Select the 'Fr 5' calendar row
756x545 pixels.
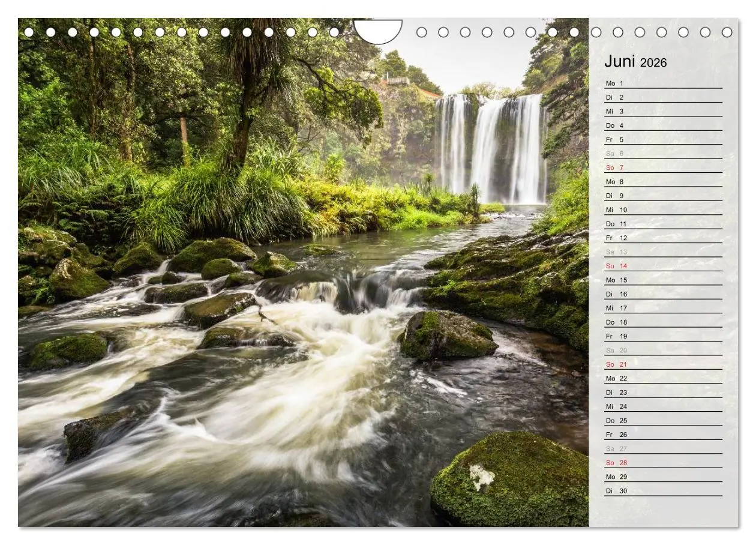(663, 139)
